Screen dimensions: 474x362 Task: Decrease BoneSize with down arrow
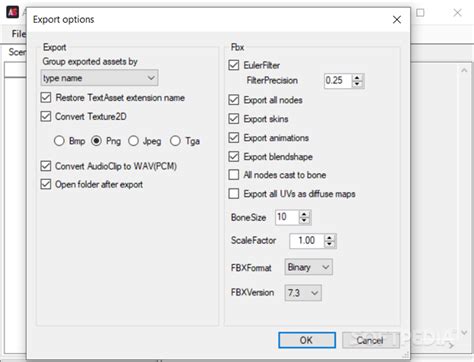click(x=304, y=220)
